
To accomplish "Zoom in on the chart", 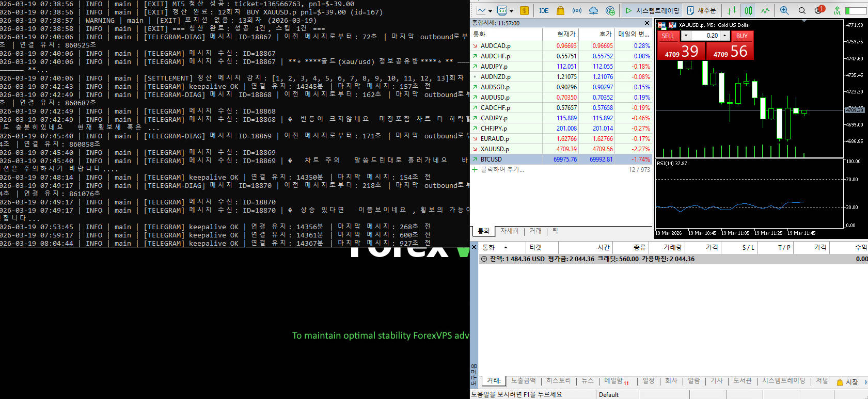I will point(784,10).
